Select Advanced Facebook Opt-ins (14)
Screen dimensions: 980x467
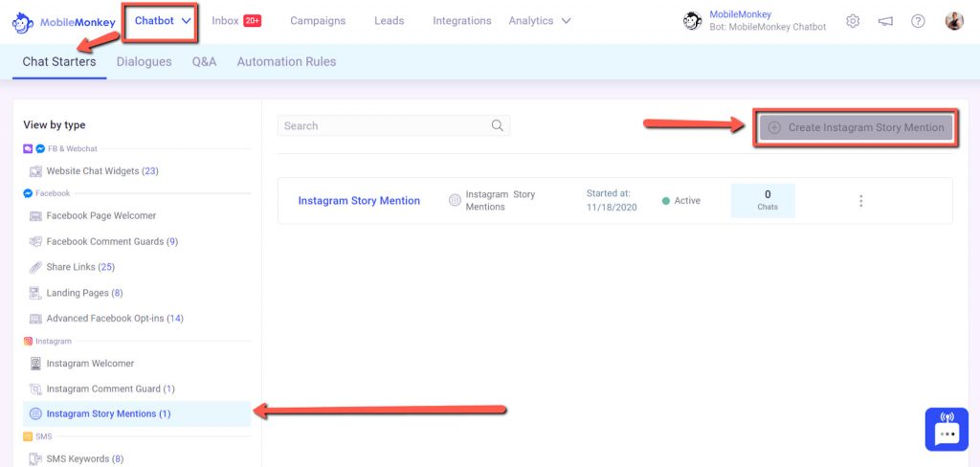click(115, 319)
